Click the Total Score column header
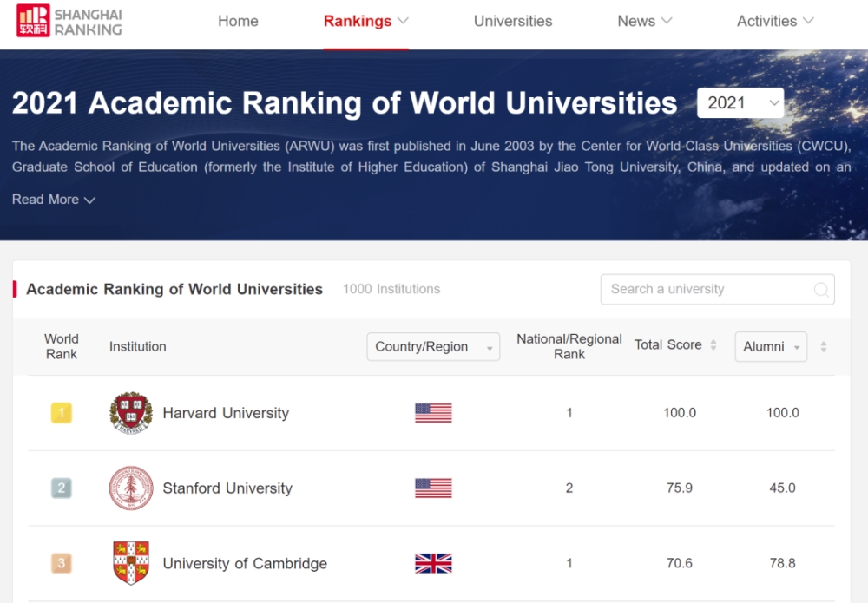Viewport: 868px width, 603px height. pyautogui.click(x=668, y=344)
